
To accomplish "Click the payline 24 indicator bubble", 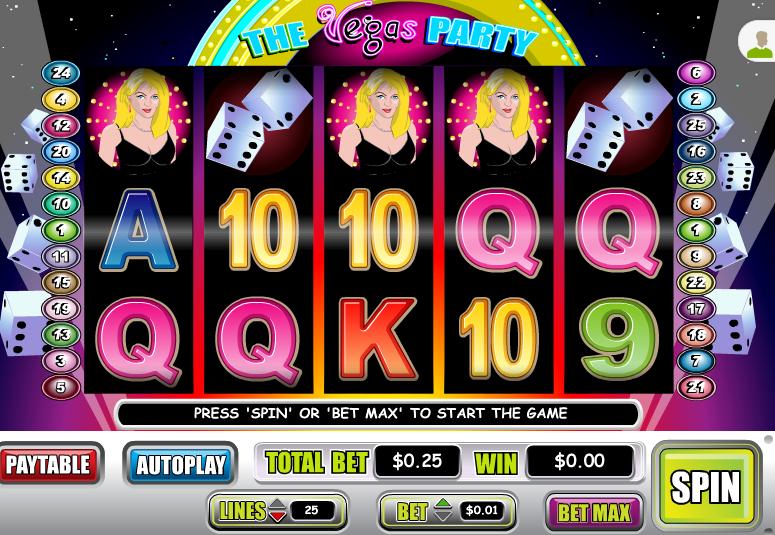I will (x=61, y=73).
